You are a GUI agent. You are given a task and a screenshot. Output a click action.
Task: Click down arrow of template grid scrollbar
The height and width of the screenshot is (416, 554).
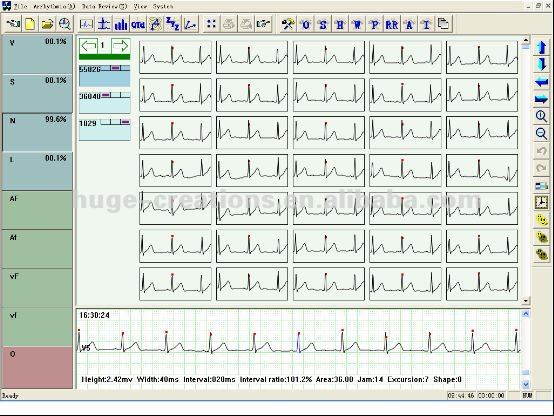[526, 300]
